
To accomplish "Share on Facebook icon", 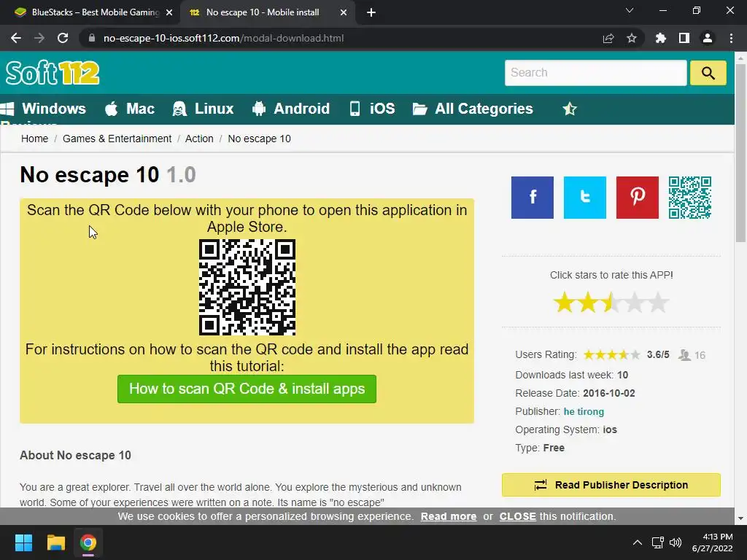I will 532,198.
